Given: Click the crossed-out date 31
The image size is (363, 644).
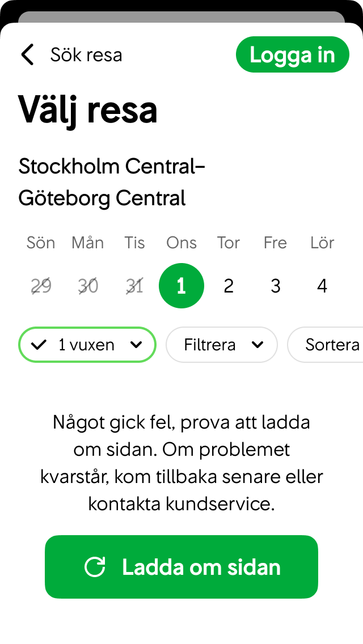Looking at the screenshot, I should pos(134,286).
